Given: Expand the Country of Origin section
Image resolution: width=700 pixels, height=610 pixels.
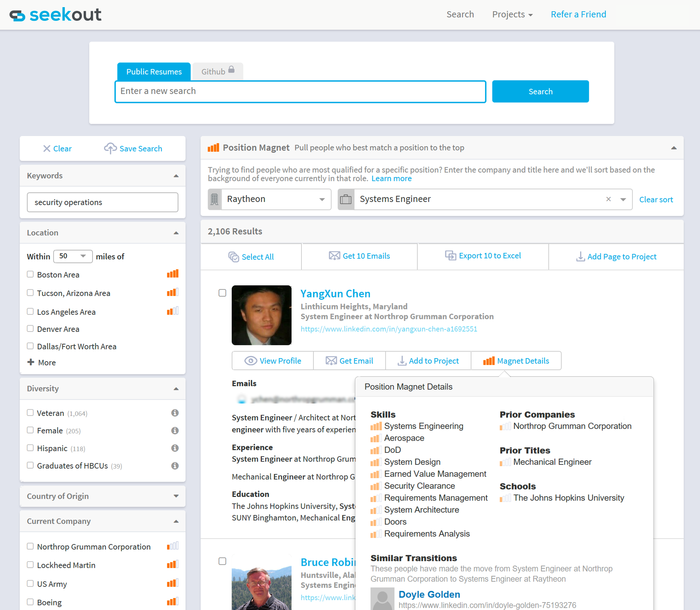Looking at the screenshot, I should (176, 496).
